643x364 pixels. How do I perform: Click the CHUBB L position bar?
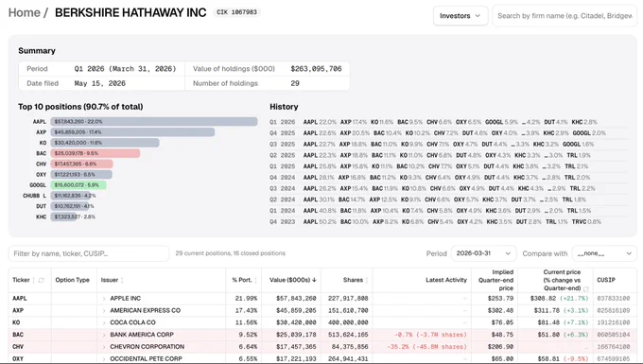[71, 196]
